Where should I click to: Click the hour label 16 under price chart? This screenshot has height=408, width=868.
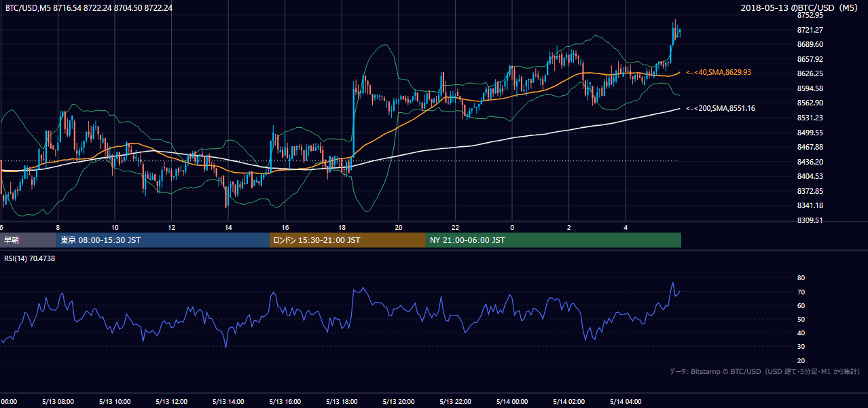285,228
